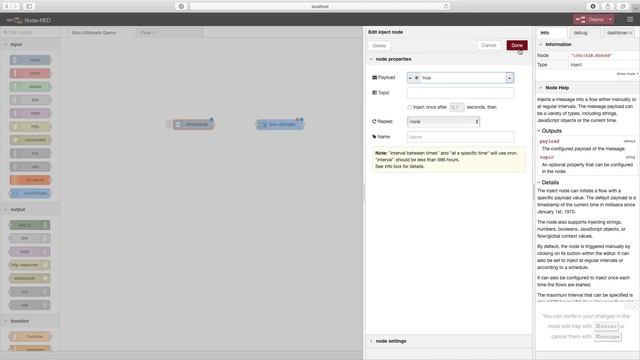Open the Payload boolean value dropdown
Screen dimensions: 640x360
point(509,78)
